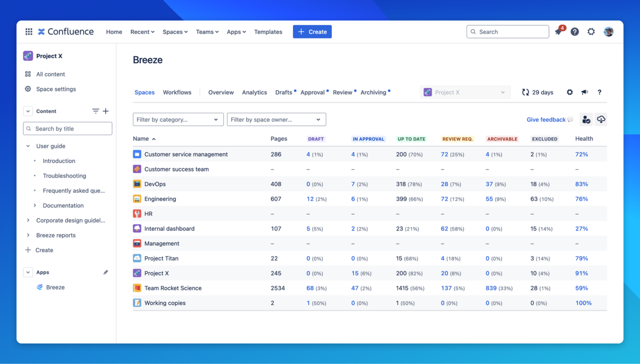Open Team Rocket Science 839 archivable pages
The width and height of the screenshot is (640, 364).
coord(491,288)
